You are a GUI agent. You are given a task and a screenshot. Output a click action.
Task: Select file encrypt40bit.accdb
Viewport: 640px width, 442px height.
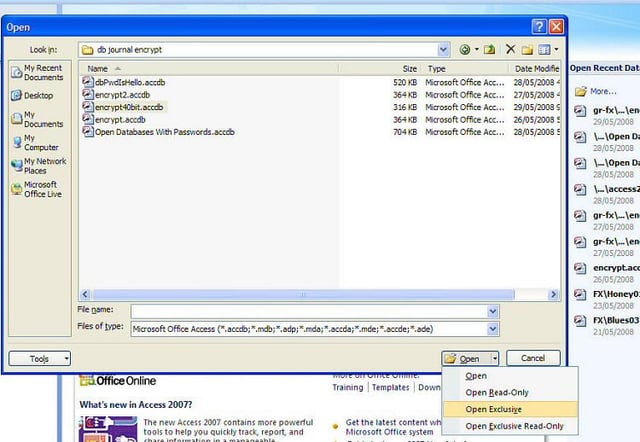pos(129,107)
